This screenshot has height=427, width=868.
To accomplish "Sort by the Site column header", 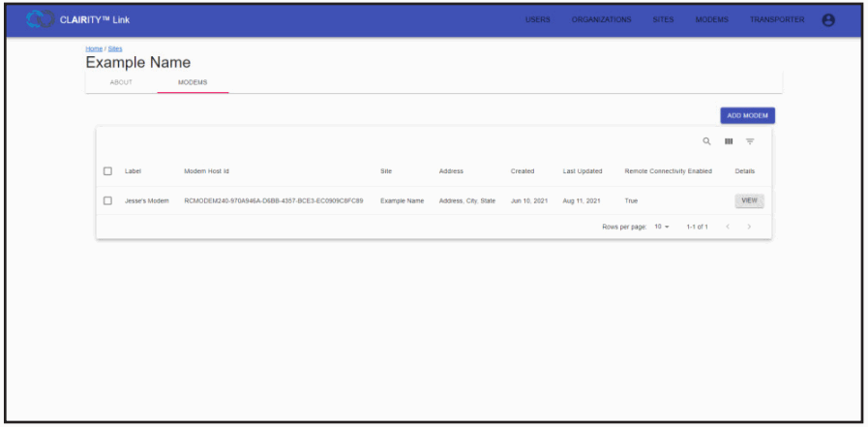I will [386, 171].
